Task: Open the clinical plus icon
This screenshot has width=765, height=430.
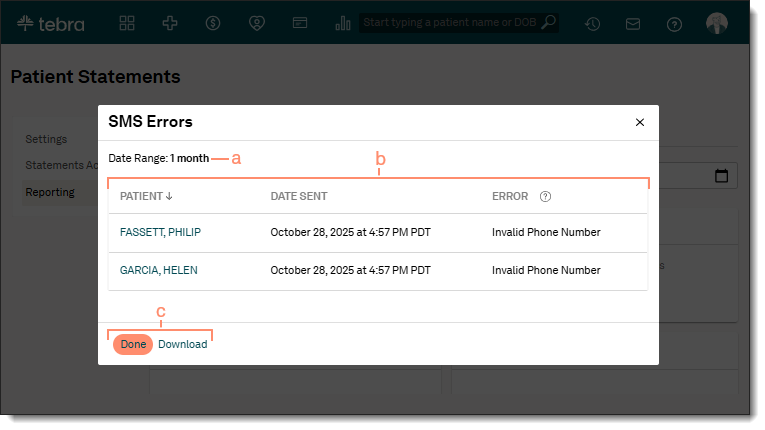Action: click(170, 22)
